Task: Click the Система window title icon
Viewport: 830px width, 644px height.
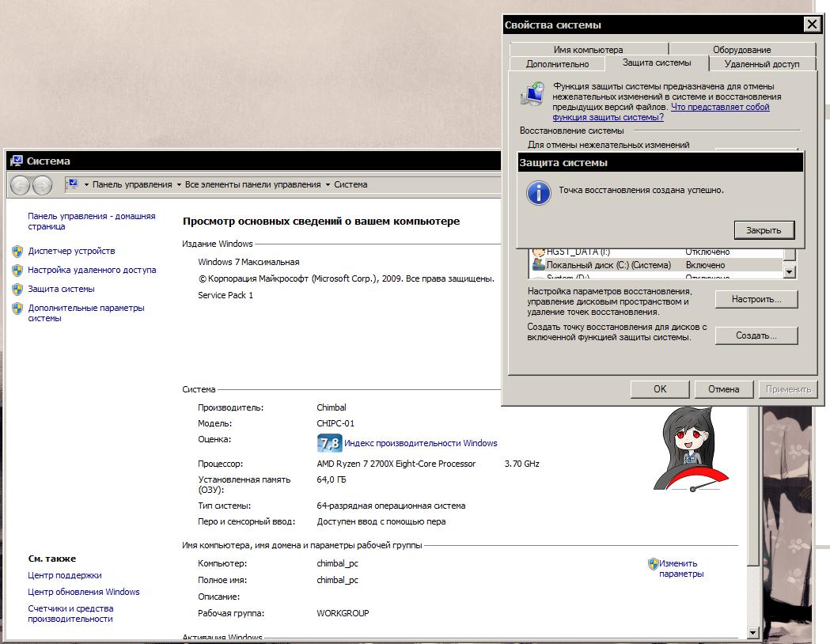Action: click(x=17, y=161)
